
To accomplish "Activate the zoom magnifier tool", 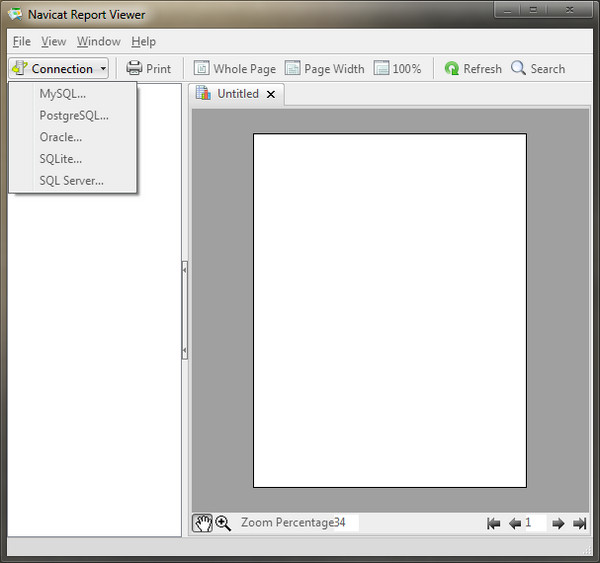I will click(x=223, y=523).
